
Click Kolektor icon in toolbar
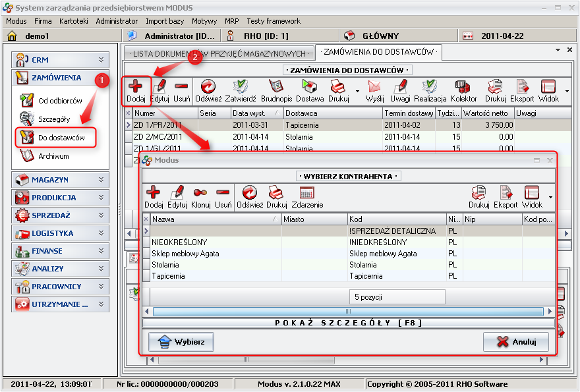463,87
